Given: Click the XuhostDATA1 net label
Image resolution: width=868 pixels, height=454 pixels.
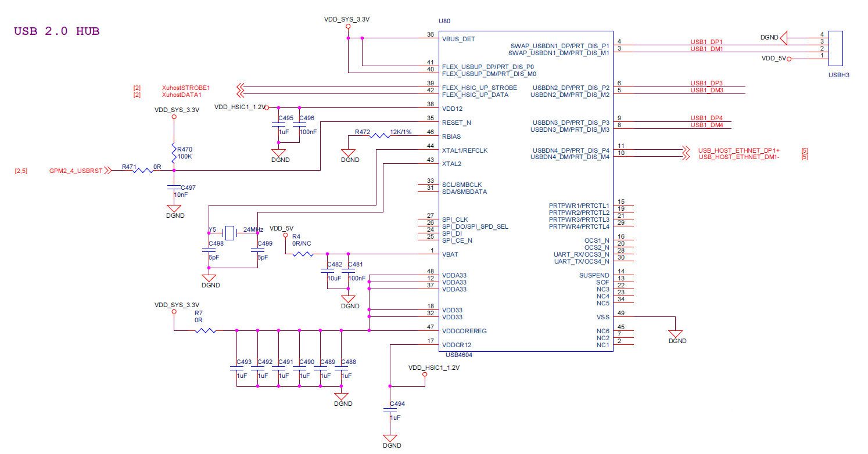Looking at the screenshot, I should (x=182, y=95).
